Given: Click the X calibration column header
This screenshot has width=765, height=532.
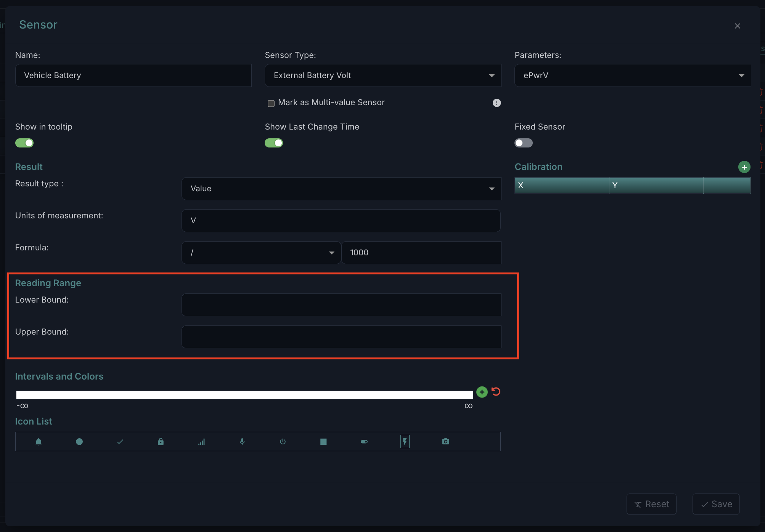Looking at the screenshot, I should pyautogui.click(x=561, y=186).
